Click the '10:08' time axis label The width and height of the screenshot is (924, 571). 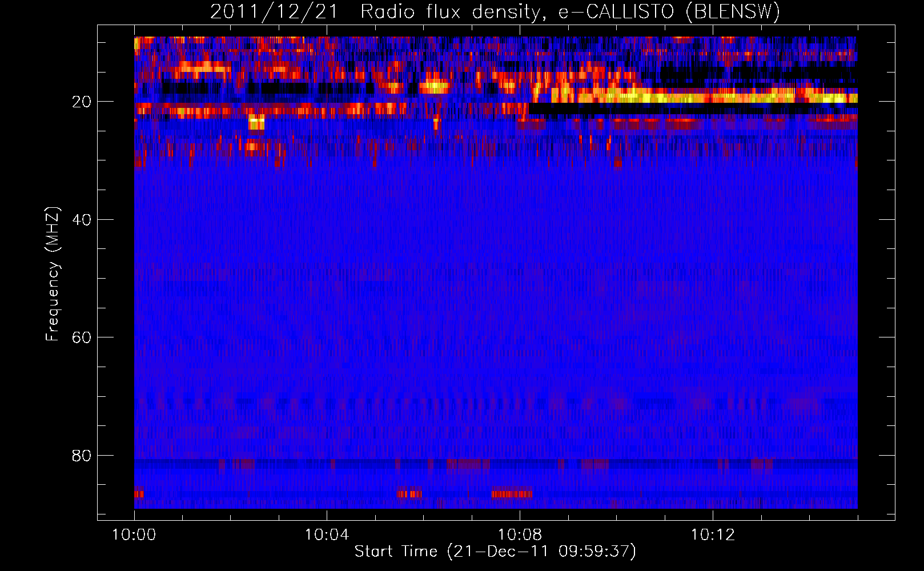[x=520, y=535]
